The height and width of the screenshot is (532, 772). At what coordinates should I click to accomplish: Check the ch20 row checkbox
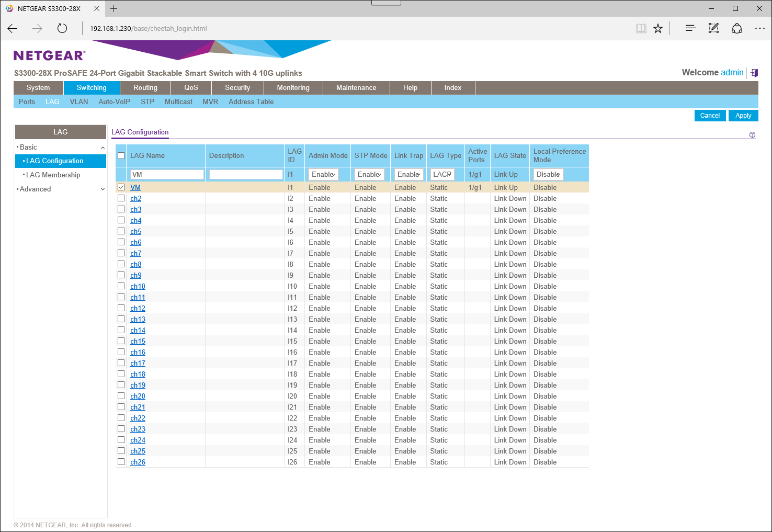121,396
